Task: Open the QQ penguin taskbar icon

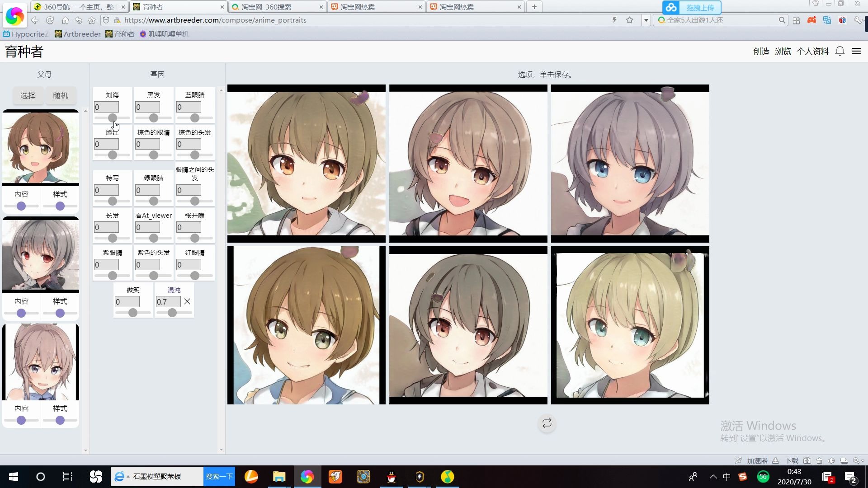Action: (x=392, y=477)
